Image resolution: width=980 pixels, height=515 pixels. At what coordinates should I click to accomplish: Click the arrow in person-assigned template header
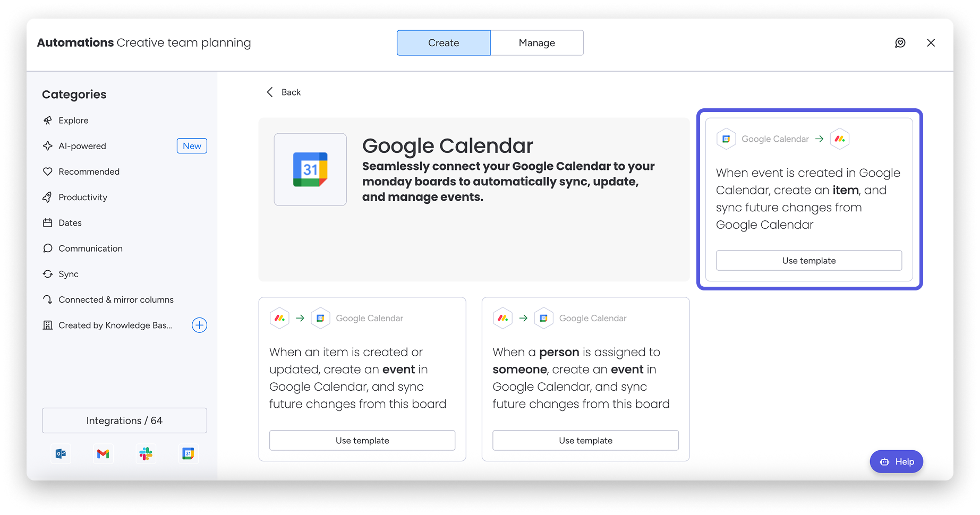[x=523, y=318]
